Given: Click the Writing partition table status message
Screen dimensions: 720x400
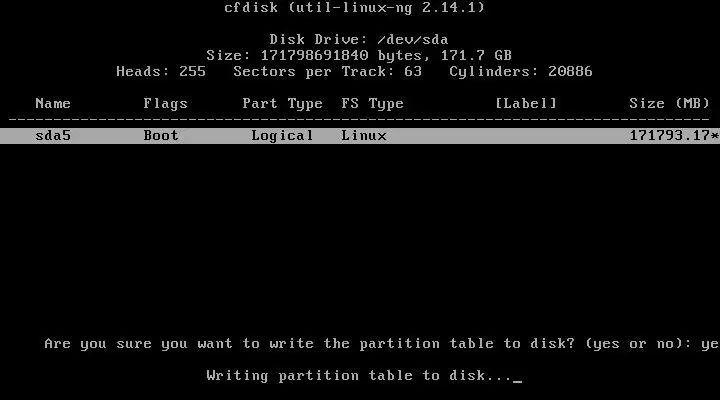Looking at the screenshot, I should click(x=359, y=376).
